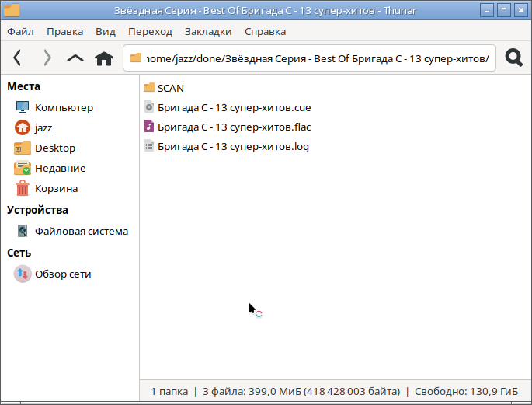Click the Обзор сети network icon
This screenshot has width=532, height=405.
coord(23,274)
